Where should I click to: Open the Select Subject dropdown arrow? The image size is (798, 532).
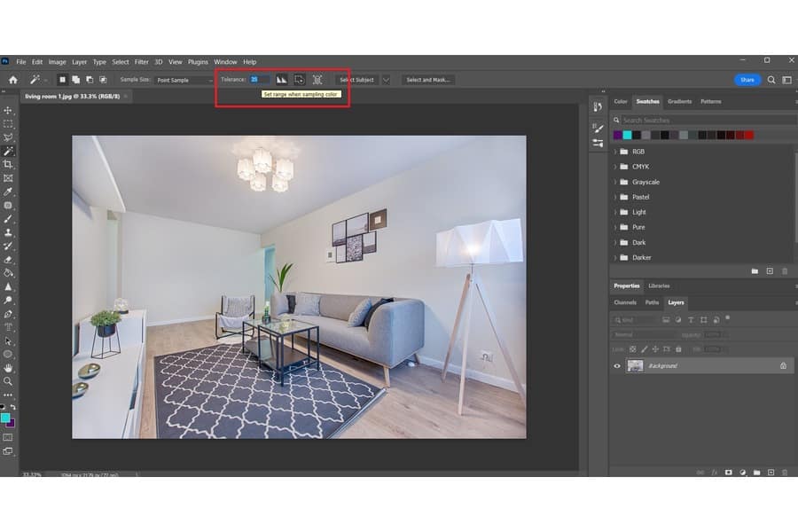[x=386, y=80]
